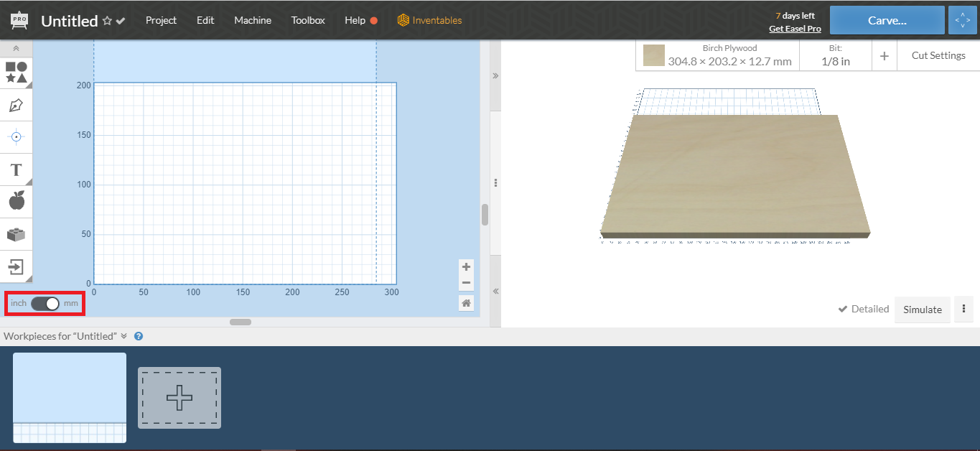
Task: Open the Apps (brick) tool
Action: (x=17, y=234)
